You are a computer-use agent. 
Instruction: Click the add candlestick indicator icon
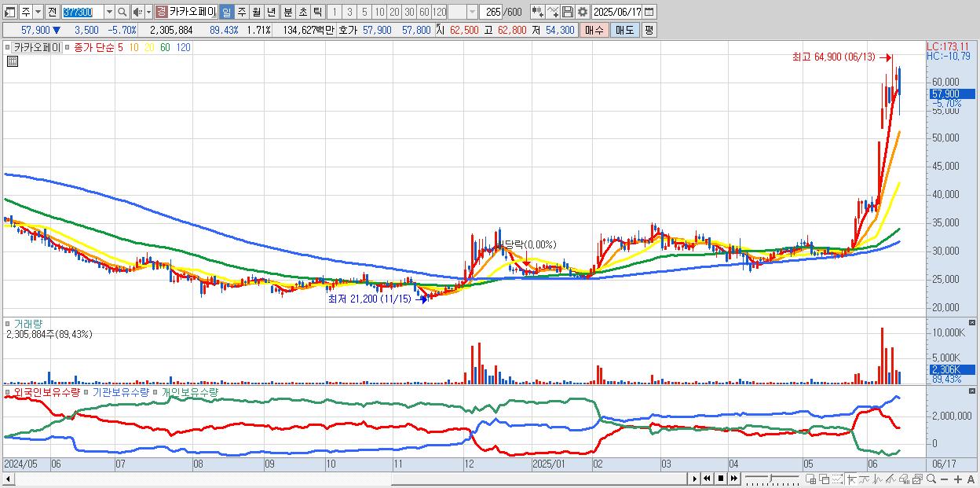(x=537, y=12)
